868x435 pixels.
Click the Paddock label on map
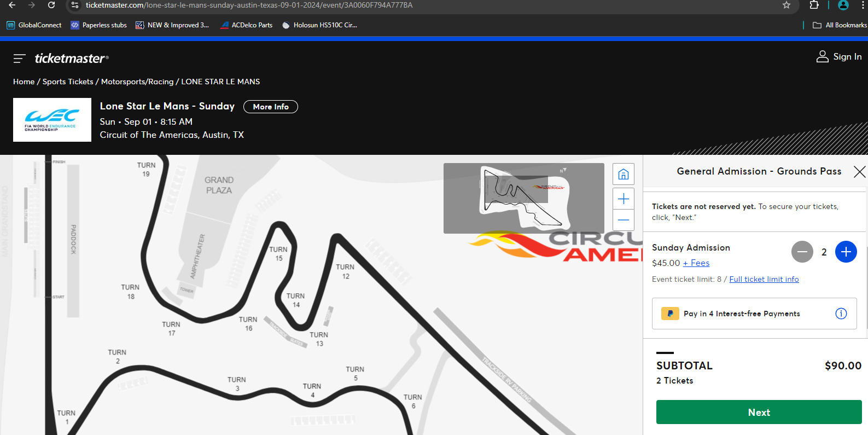(73, 239)
